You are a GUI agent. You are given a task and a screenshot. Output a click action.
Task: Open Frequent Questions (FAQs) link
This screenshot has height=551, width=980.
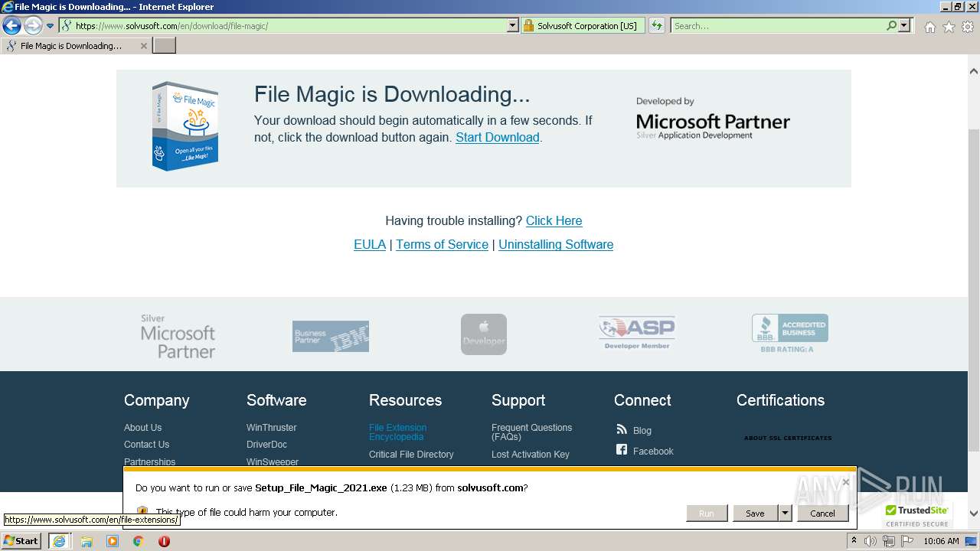[531, 432]
